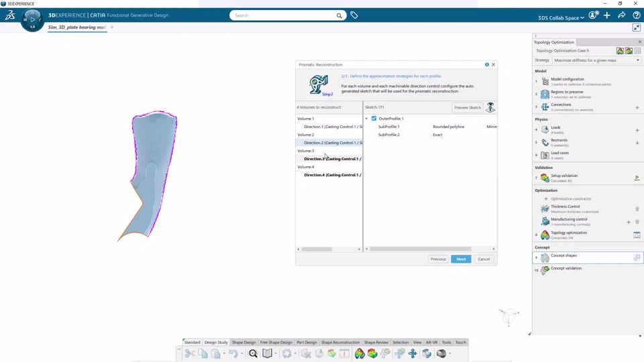Screen dimensions: 644x362
Task: Click the Model configuration icon
Action: 545,81
